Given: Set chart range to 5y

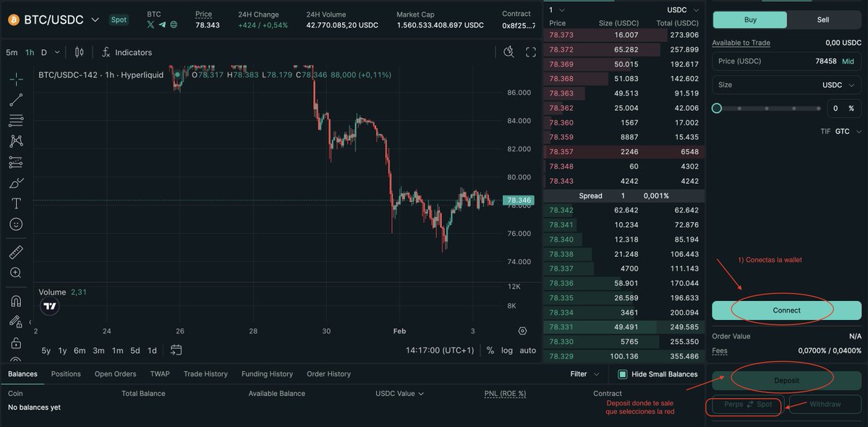Looking at the screenshot, I should (x=46, y=350).
